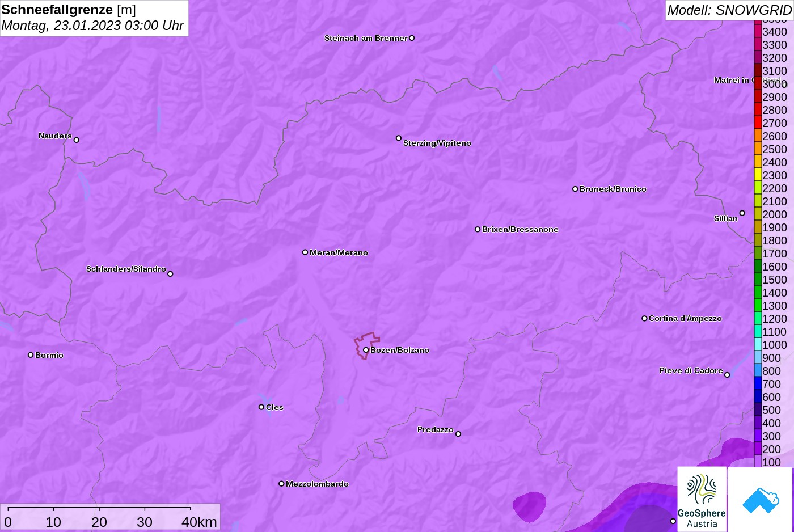794x532 pixels.
Task: Click the Cles marker dot
Action: point(261,407)
